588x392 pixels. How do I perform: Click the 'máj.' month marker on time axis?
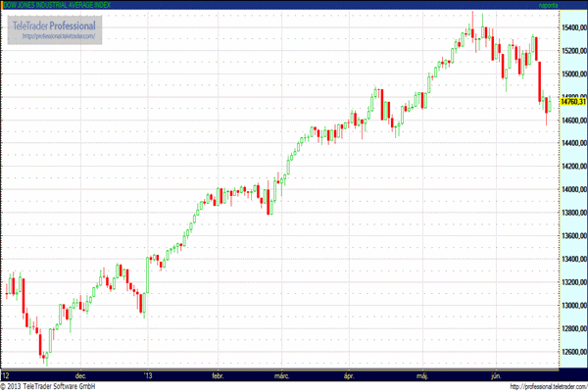[x=422, y=374]
